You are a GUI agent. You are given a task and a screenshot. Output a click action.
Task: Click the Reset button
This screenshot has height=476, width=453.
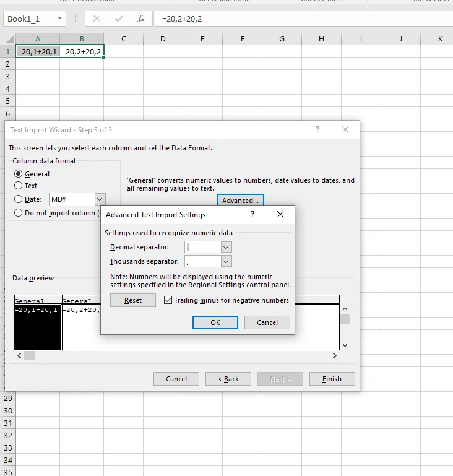133,300
